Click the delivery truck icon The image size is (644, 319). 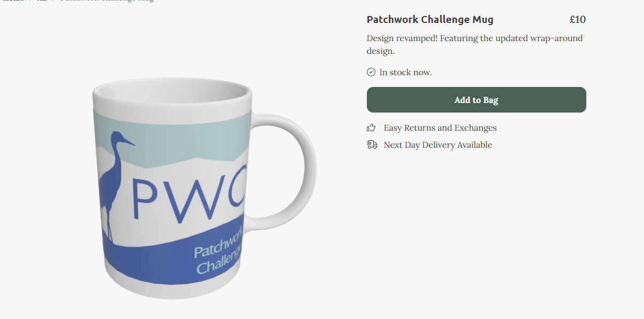(x=372, y=145)
